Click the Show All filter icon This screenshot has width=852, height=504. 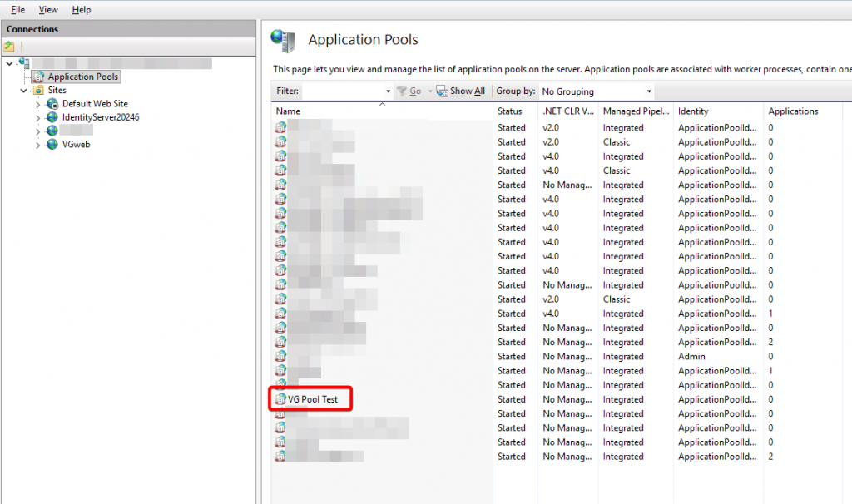[442, 91]
